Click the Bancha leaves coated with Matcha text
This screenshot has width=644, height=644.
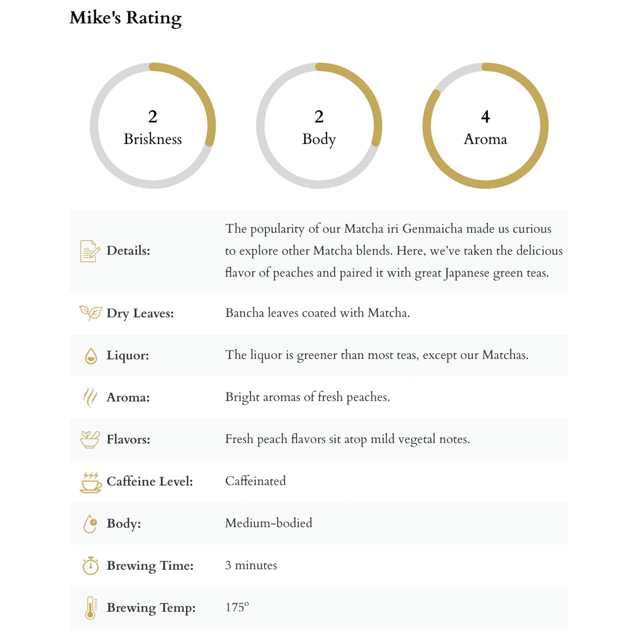pyautogui.click(x=318, y=313)
